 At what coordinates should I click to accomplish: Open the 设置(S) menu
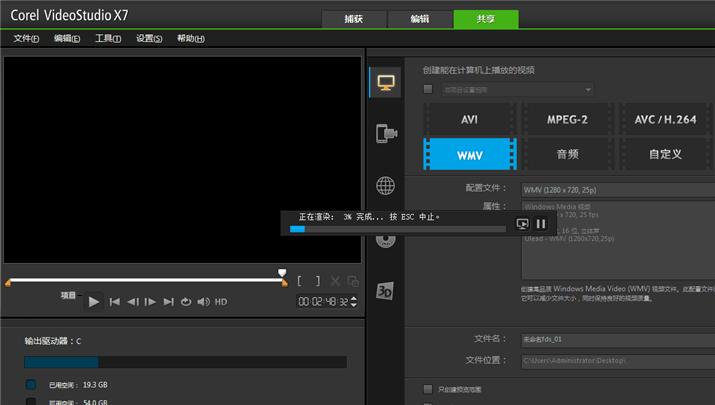149,39
